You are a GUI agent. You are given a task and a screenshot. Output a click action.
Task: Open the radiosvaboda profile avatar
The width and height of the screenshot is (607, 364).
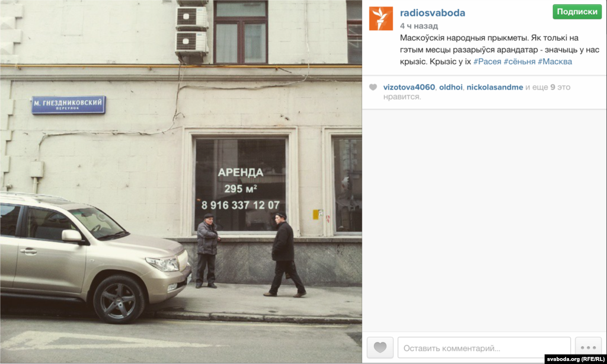tap(381, 18)
